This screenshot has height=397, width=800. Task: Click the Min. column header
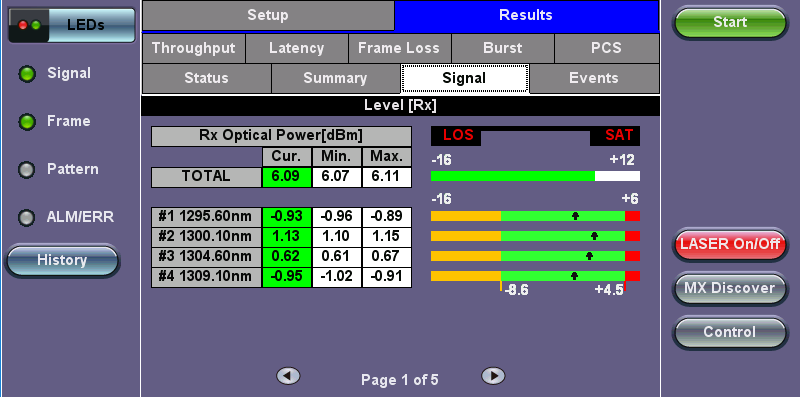[x=337, y=157]
